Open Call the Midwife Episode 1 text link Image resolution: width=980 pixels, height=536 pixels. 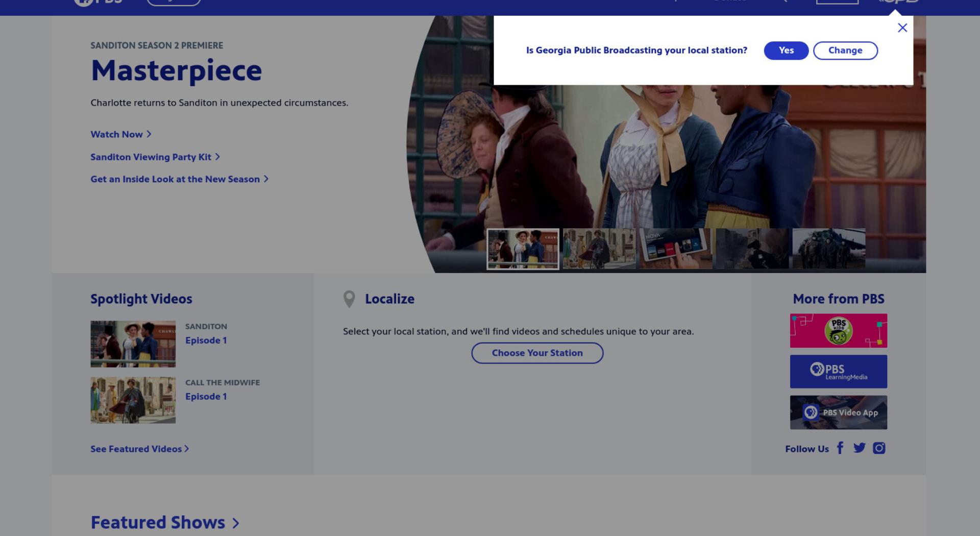pos(206,397)
